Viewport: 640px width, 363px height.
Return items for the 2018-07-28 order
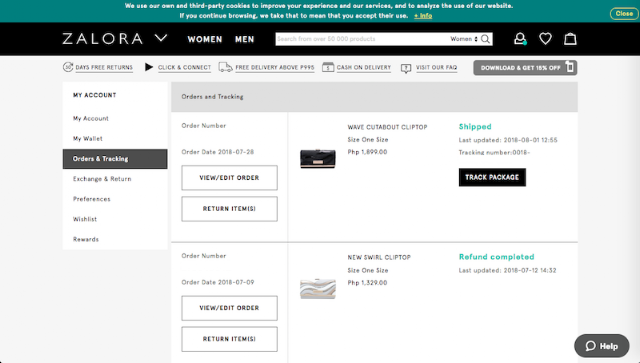click(229, 209)
